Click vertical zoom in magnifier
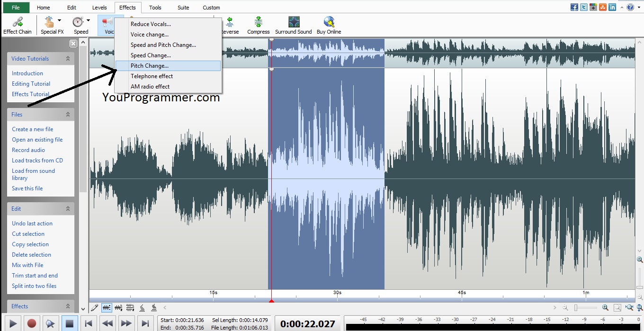Image resolution: width=644 pixels, height=331 pixels. pyautogui.click(x=640, y=259)
